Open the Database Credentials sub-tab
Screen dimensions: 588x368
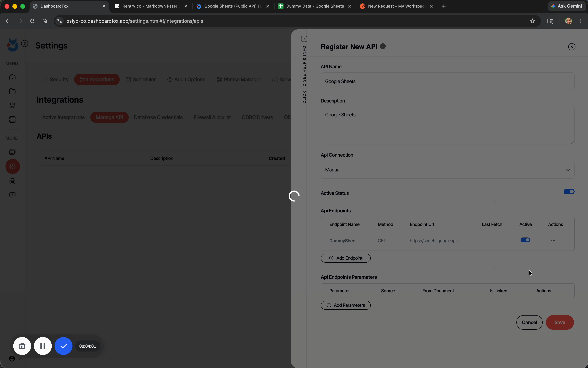(x=158, y=117)
